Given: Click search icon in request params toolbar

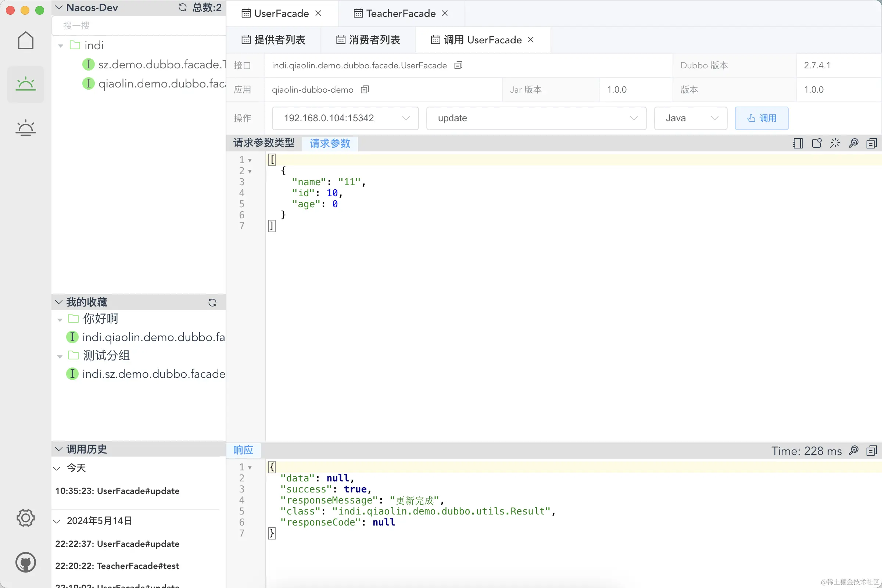Looking at the screenshot, I should (x=853, y=143).
